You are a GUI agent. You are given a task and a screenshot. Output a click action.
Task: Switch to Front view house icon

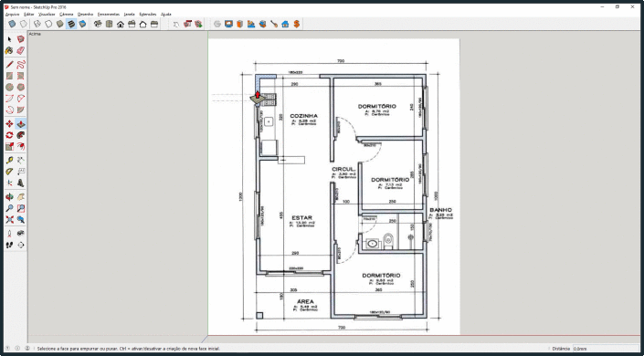[121, 25]
